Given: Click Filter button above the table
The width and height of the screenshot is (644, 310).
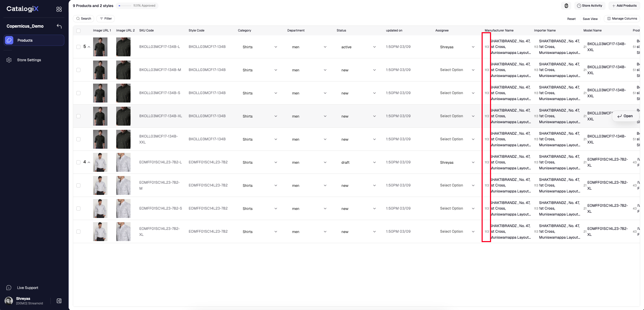Looking at the screenshot, I should point(105,19).
